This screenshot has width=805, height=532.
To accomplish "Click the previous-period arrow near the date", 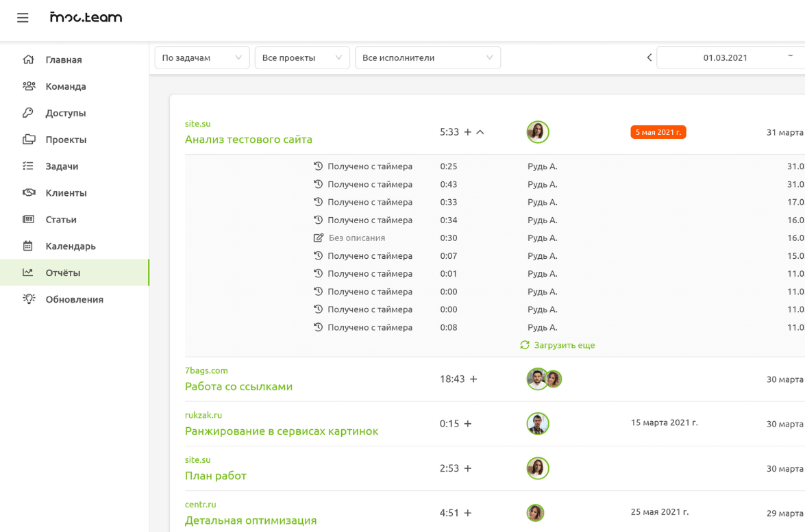I will coord(648,58).
